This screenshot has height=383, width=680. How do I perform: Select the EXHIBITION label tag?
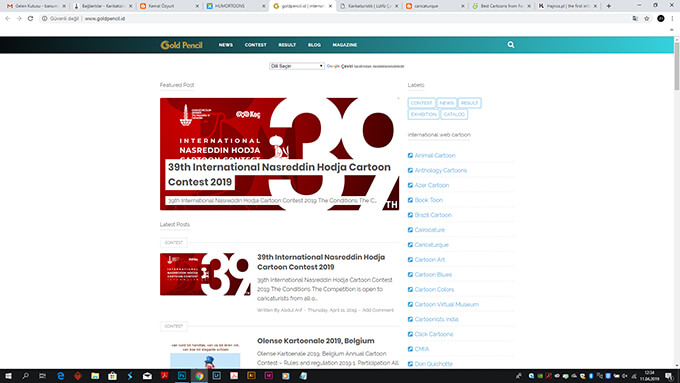[424, 114]
